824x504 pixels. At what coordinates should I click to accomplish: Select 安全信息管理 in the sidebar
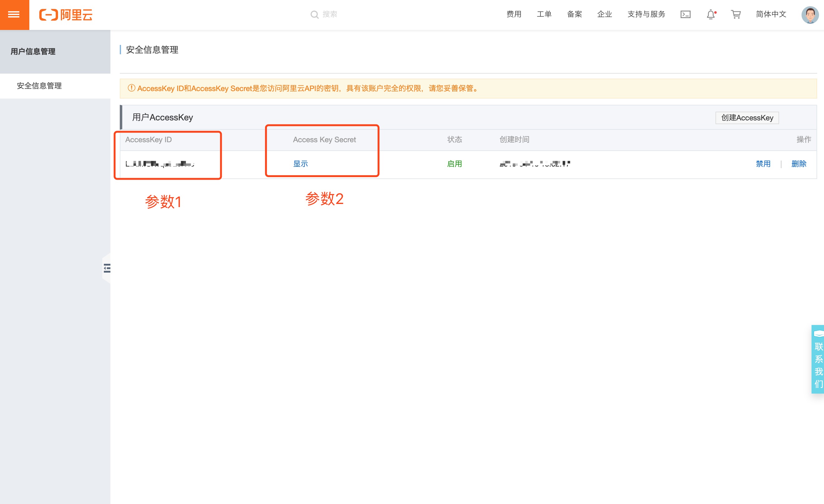(40, 86)
